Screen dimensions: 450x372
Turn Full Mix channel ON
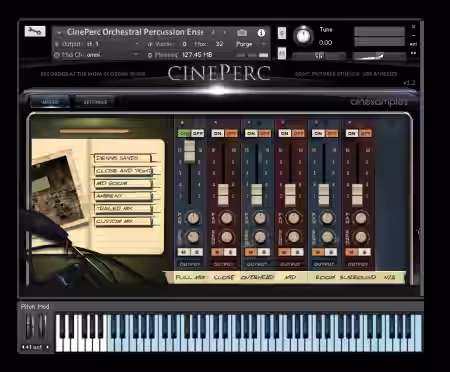(x=184, y=133)
